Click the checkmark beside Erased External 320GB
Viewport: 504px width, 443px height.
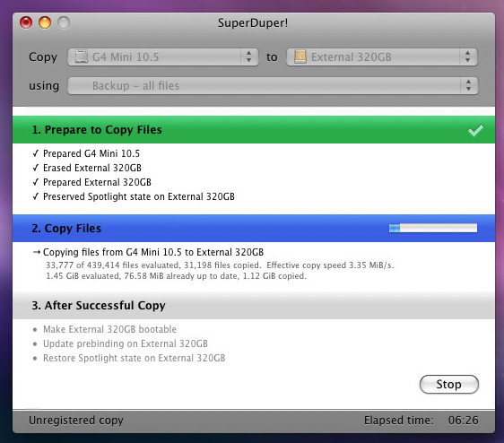click(x=36, y=168)
